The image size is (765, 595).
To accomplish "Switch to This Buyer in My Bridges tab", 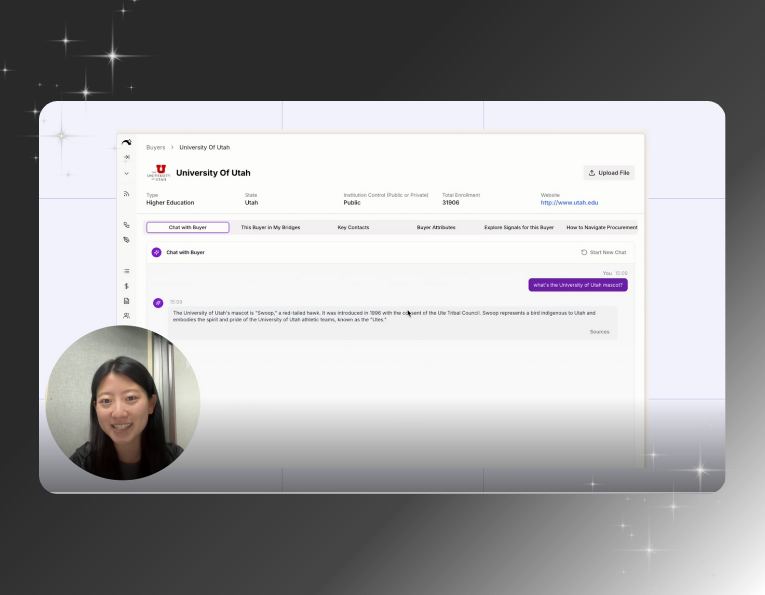I will tap(270, 227).
